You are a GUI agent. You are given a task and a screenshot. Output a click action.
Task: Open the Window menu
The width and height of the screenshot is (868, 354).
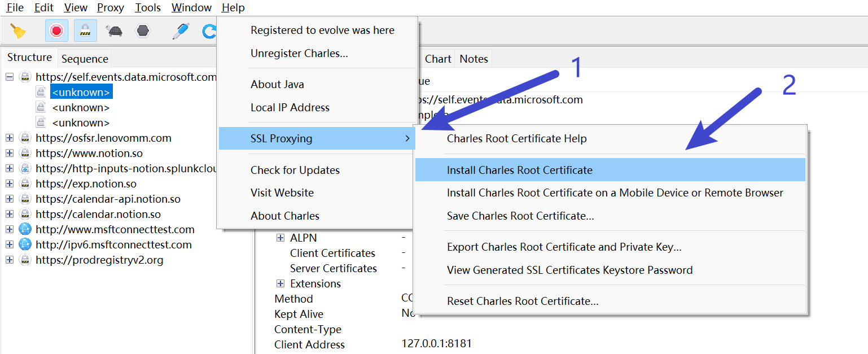tap(192, 8)
